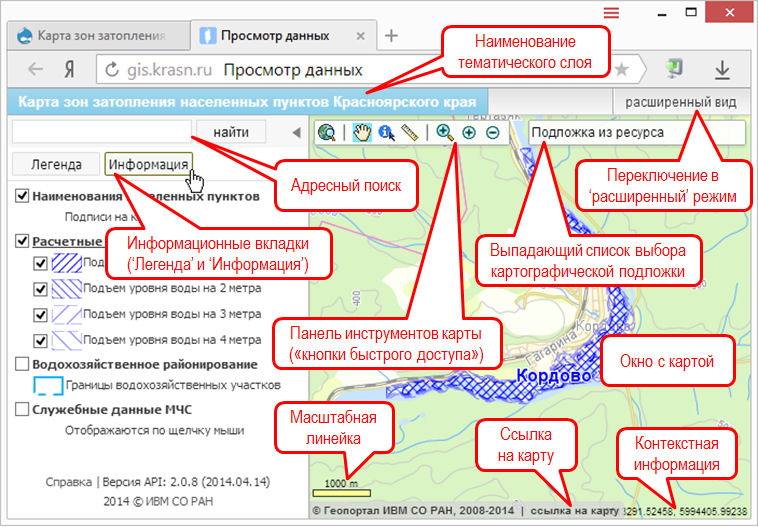Zoom in with the plus button

[x=469, y=132]
